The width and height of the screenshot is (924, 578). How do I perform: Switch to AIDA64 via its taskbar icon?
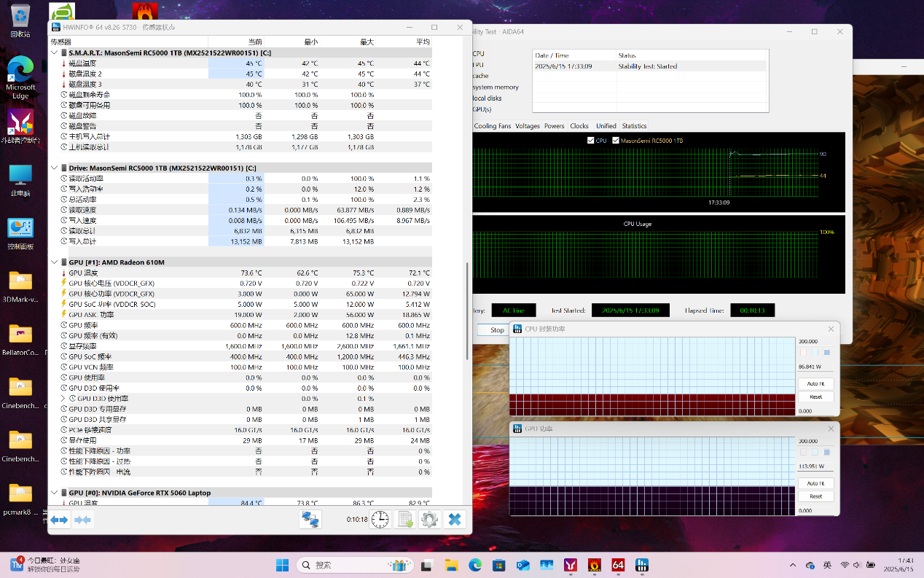tap(618, 565)
